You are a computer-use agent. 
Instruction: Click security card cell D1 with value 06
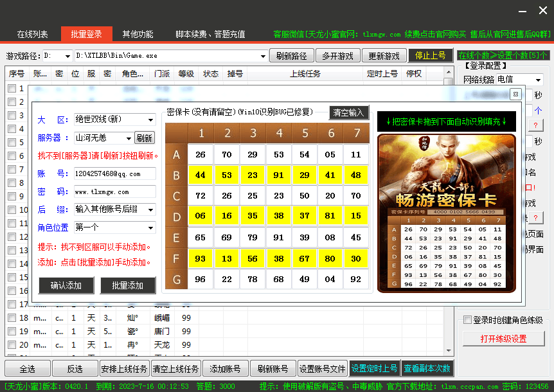(x=201, y=215)
